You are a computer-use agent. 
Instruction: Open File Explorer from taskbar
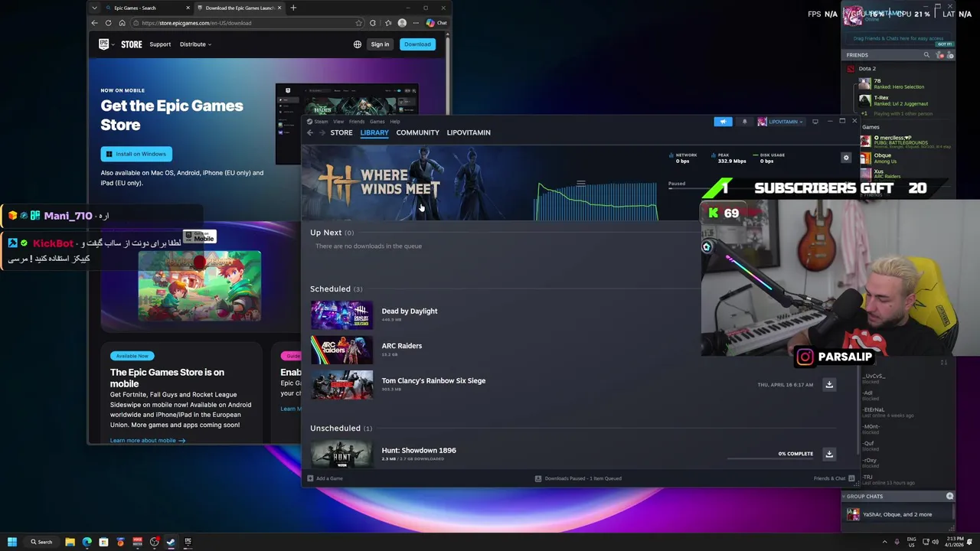coord(70,542)
